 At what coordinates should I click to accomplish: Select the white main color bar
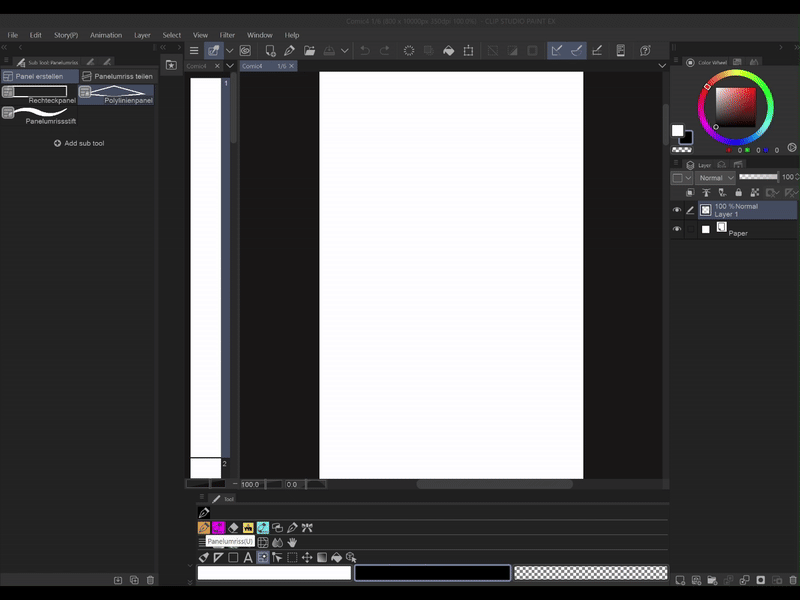[x=274, y=573]
